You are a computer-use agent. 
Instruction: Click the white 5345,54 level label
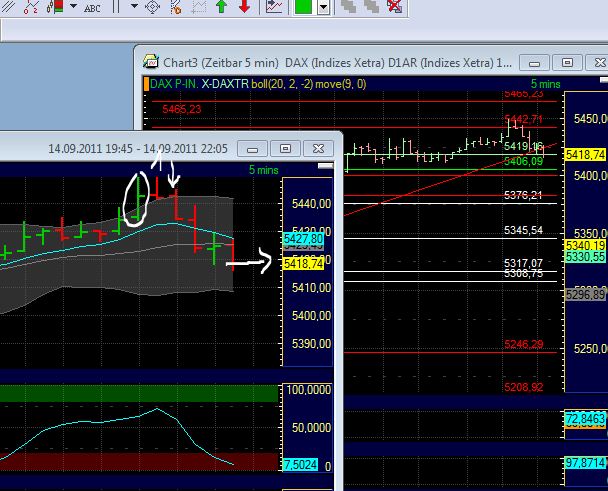[x=523, y=230]
